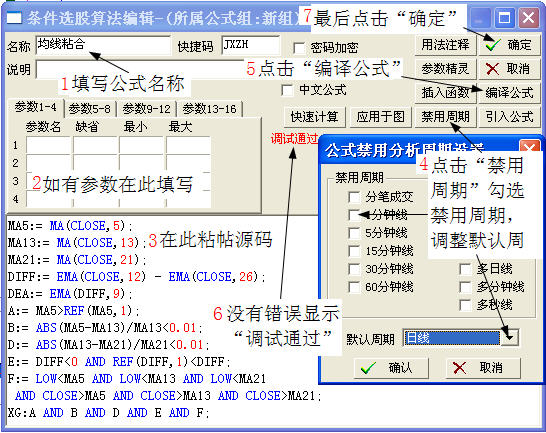Click the 名称 input field with 均线粘合
This screenshot has height=433, width=546.
coord(103,45)
